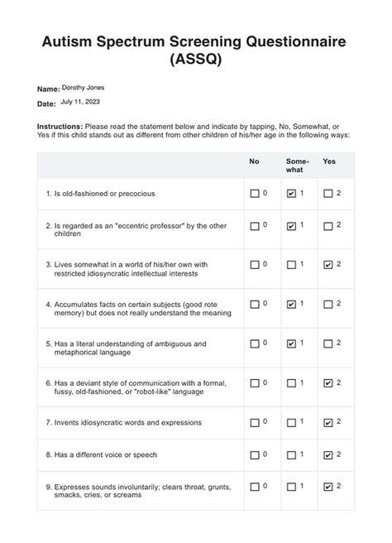Uncheck the Somewhat box for old-fashioned or precocious
Screen dimensions: 392x543
(291, 193)
